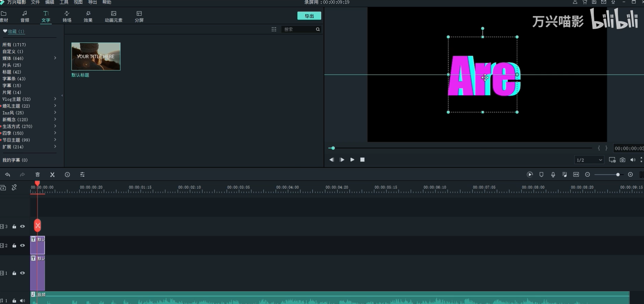
Task: Switch to the 转场 transitions tab
Action: 67,17
